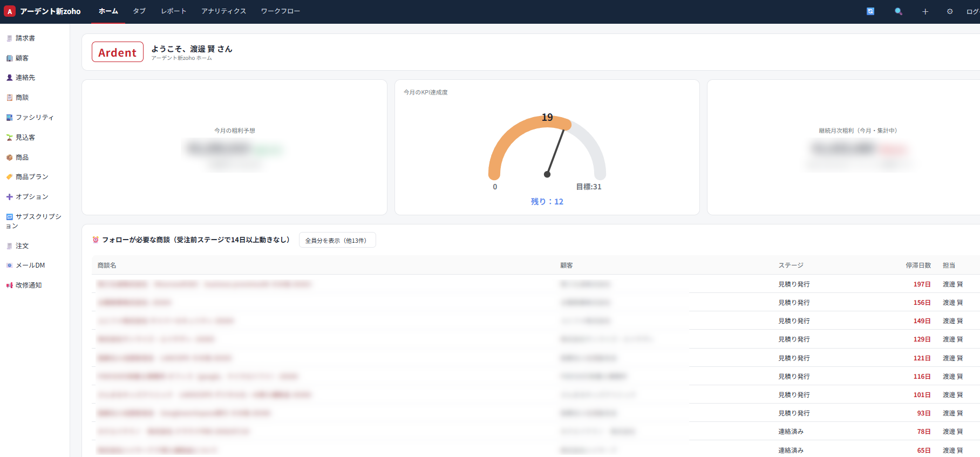Open サブスクリプション in the sidebar
This screenshot has width=980, height=457.
pyautogui.click(x=34, y=221)
